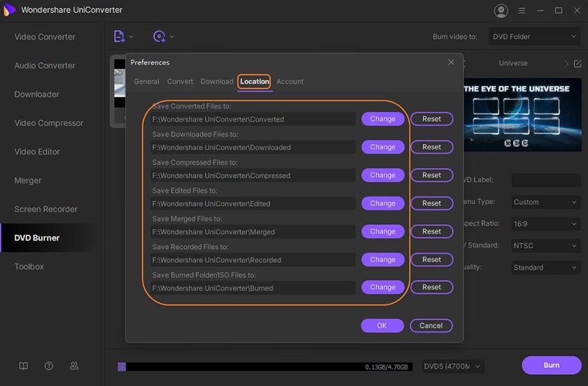The height and width of the screenshot is (386, 588).
Task: Open the community users icon
Action: [x=74, y=366]
